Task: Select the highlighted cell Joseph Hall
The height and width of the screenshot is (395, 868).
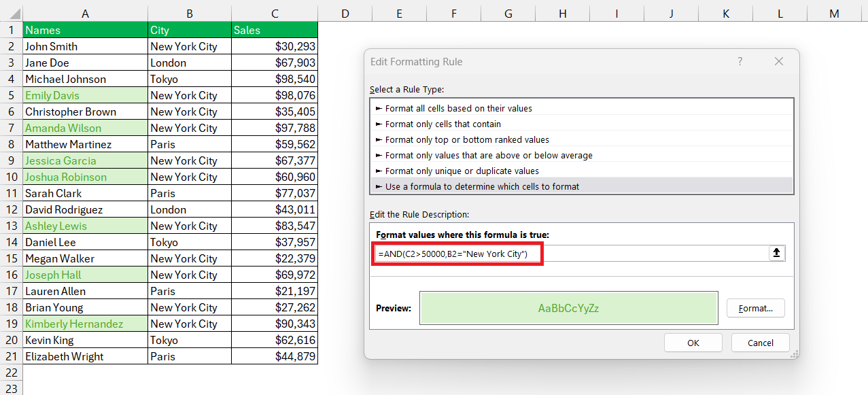Action: click(85, 275)
